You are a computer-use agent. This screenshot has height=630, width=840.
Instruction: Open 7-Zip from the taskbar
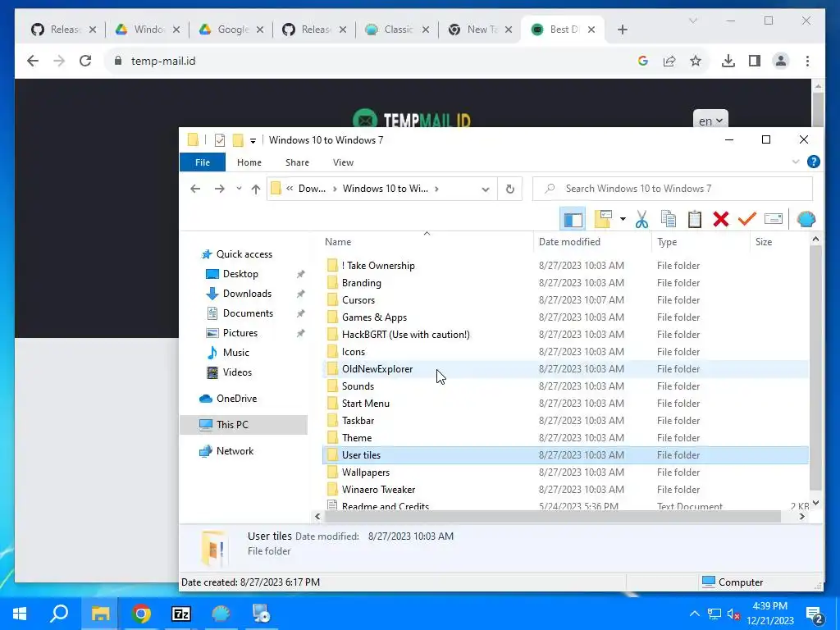point(181,614)
